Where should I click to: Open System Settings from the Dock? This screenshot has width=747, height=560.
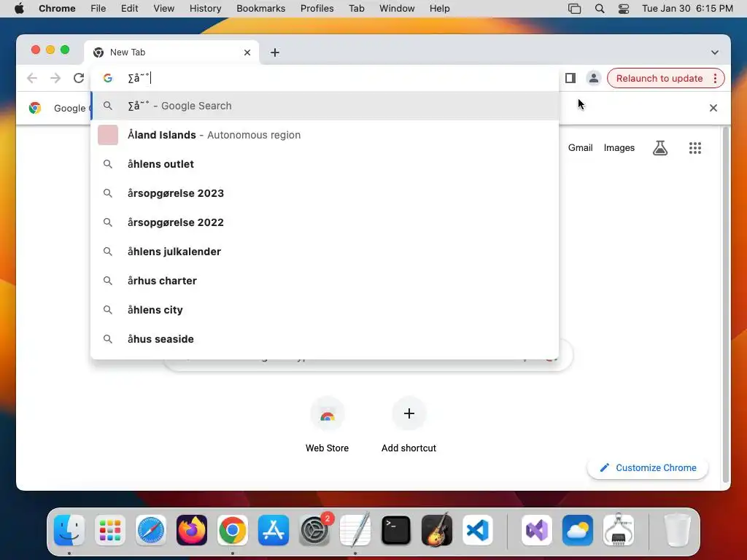point(314,530)
